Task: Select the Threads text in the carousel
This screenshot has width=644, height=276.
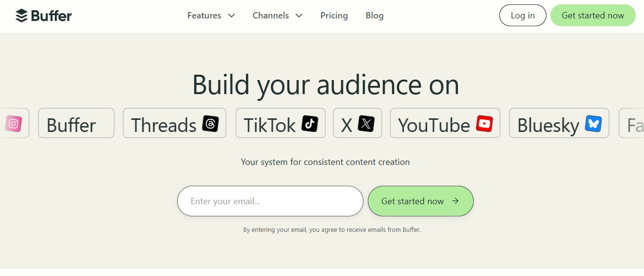Action: 164,125
